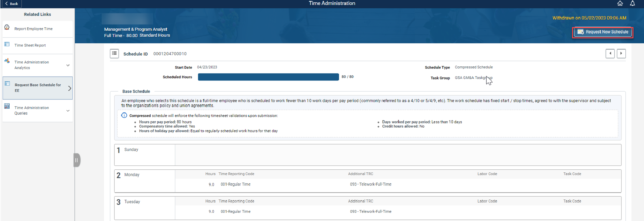Open Report Employee Time link
The width and height of the screenshot is (644, 221).
point(33,29)
